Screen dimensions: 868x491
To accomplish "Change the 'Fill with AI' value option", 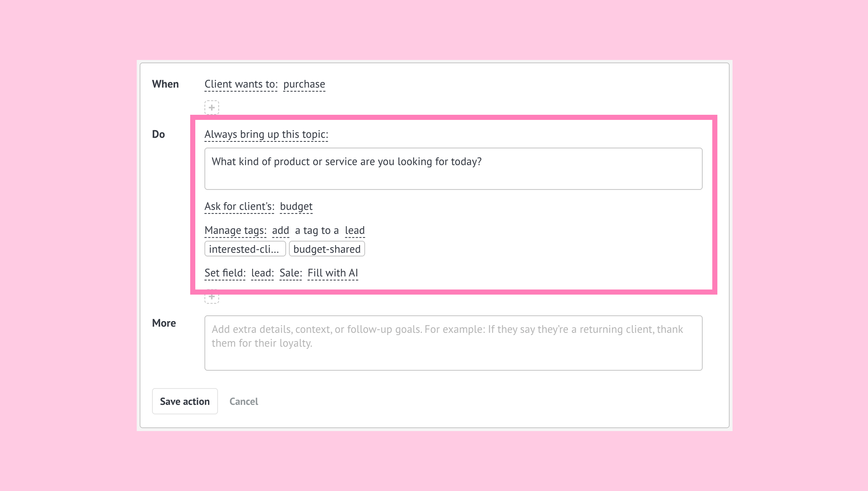I will point(333,273).
